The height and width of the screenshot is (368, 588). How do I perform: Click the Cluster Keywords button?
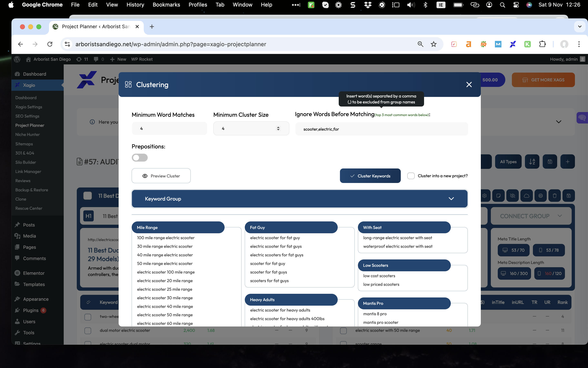coord(370,176)
